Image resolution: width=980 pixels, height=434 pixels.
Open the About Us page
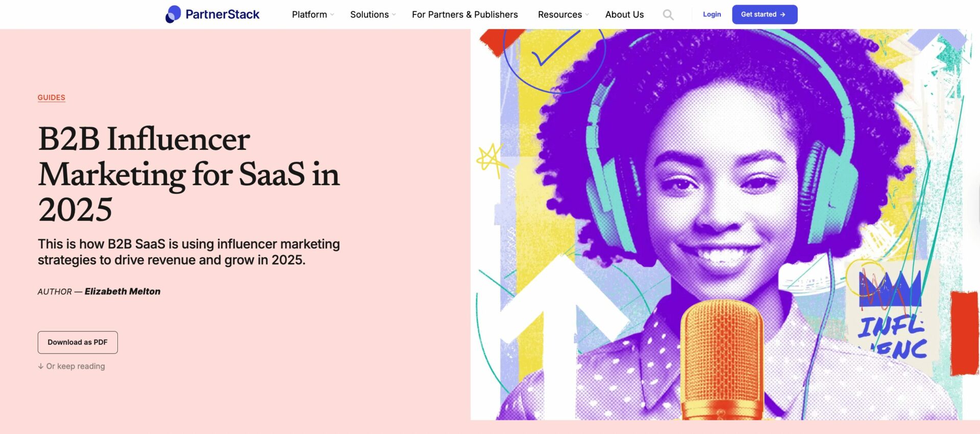point(624,14)
